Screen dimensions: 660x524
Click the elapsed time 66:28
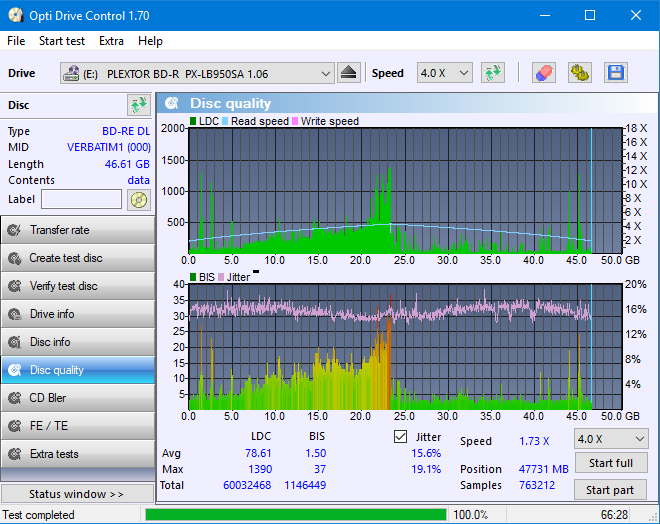click(x=614, y=515)
